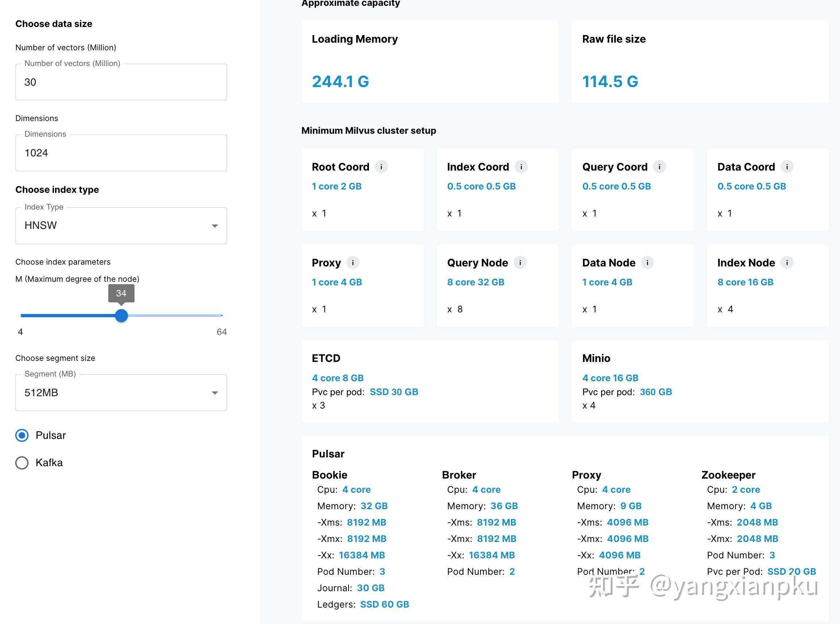Select the Pulsar radio button

[x=22, y=436]
